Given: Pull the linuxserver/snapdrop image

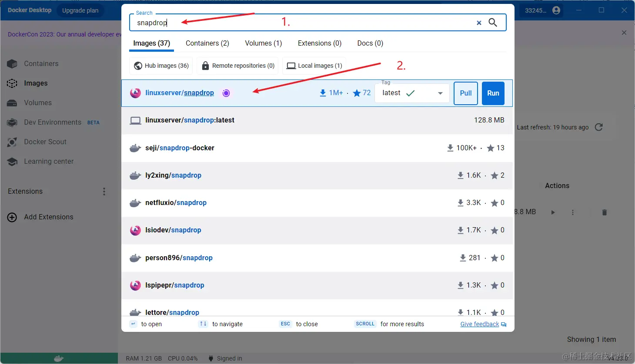Looking at the screenshot, I should pyautogui.click(x=466, y=93).
